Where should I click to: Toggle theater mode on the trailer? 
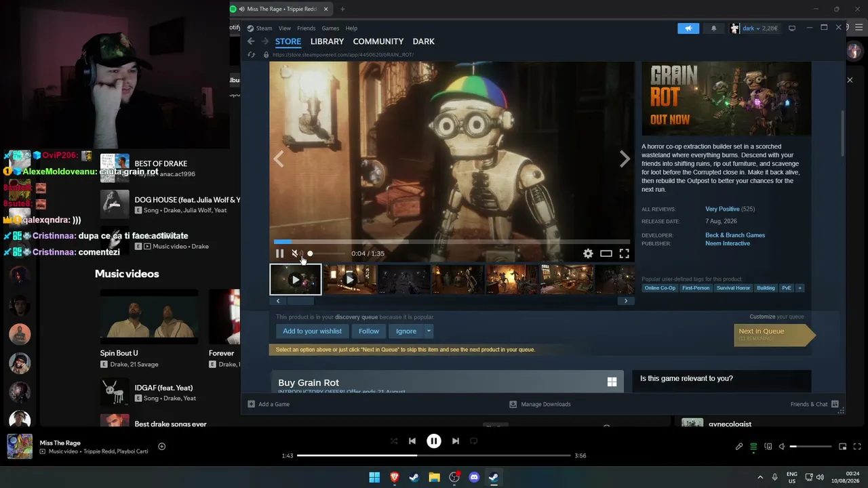point(606,253)
